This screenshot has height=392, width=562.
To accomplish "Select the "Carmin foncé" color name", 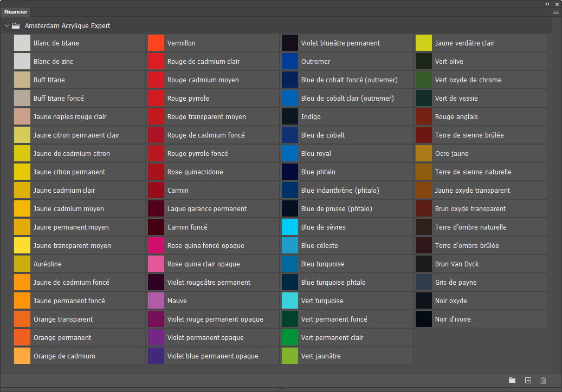I will (x=188, y=227).
